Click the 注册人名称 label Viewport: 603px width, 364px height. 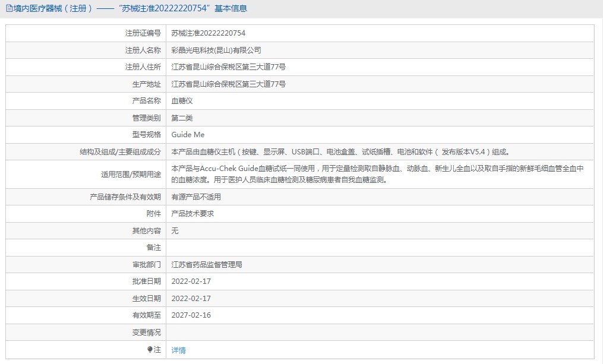(143, 50)
